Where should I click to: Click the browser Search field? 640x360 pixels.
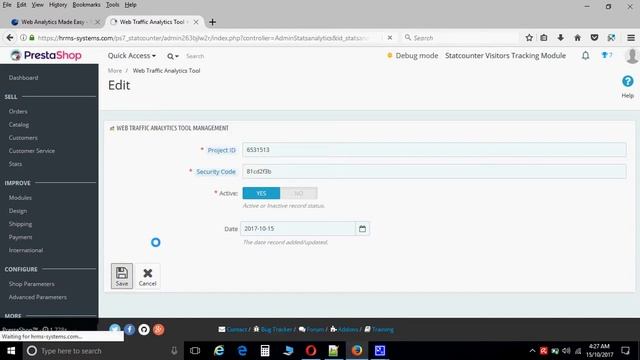[x=459, y=38]
